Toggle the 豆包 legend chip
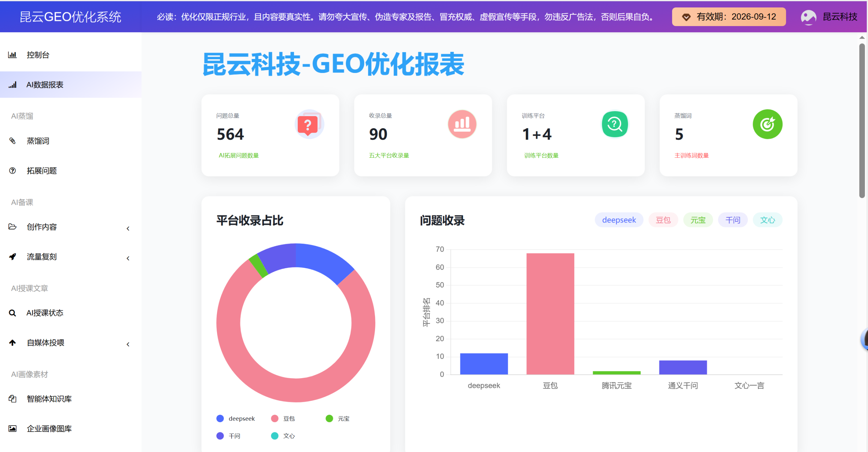Image resolution: width=868 pixels, height=452 pixels. coord(663,220)
